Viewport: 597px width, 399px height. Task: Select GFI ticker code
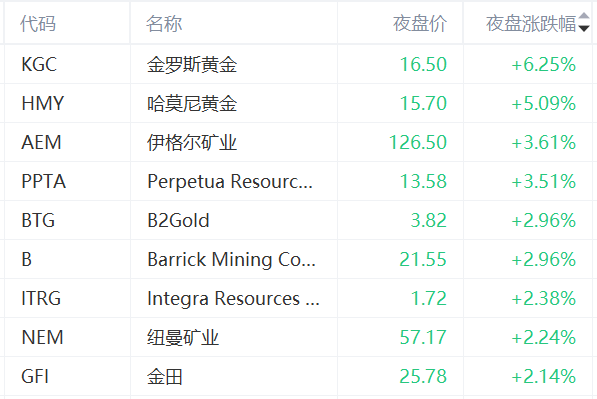click(x=35, y=377)
